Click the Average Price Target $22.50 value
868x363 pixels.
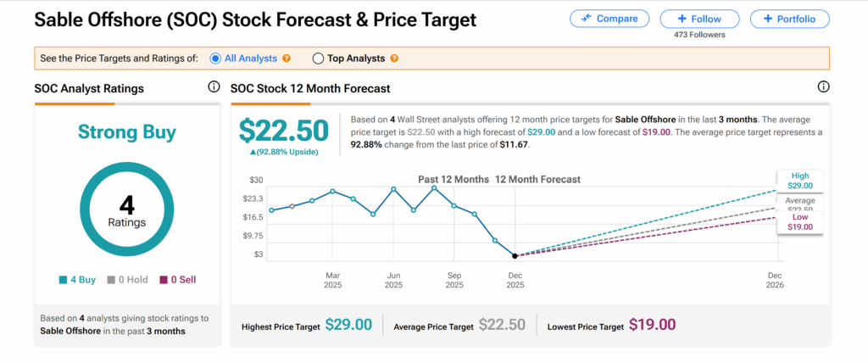(x=502, y=325)
